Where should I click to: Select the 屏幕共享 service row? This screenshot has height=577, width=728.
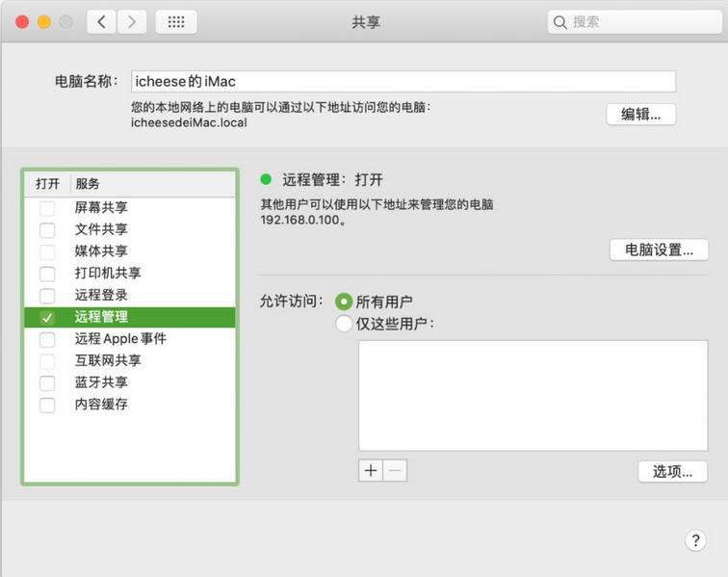click(x=130, y=208)
